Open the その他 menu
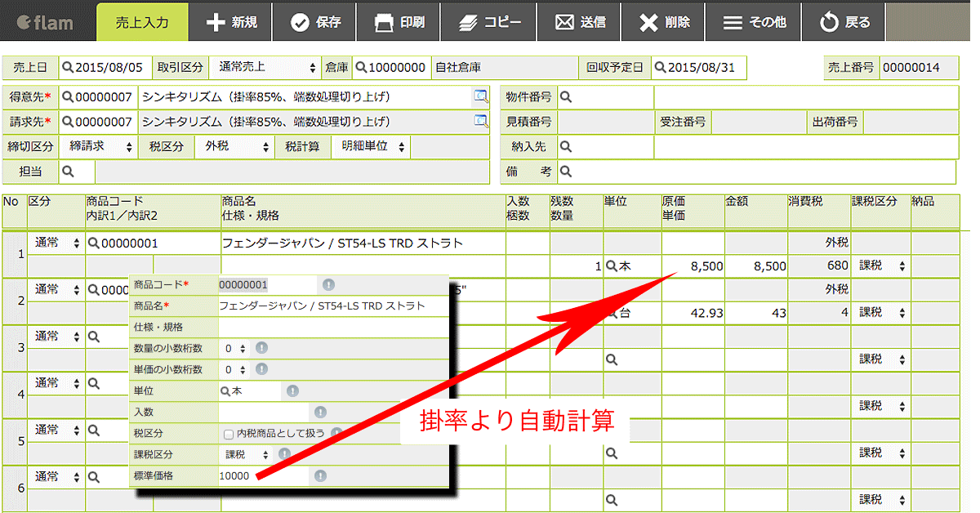Viewport: 980px width, 513px height. point(755,22)
